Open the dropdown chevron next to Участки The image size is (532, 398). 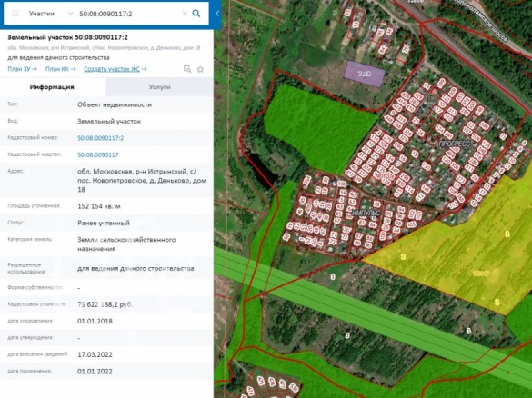[71, 14]
